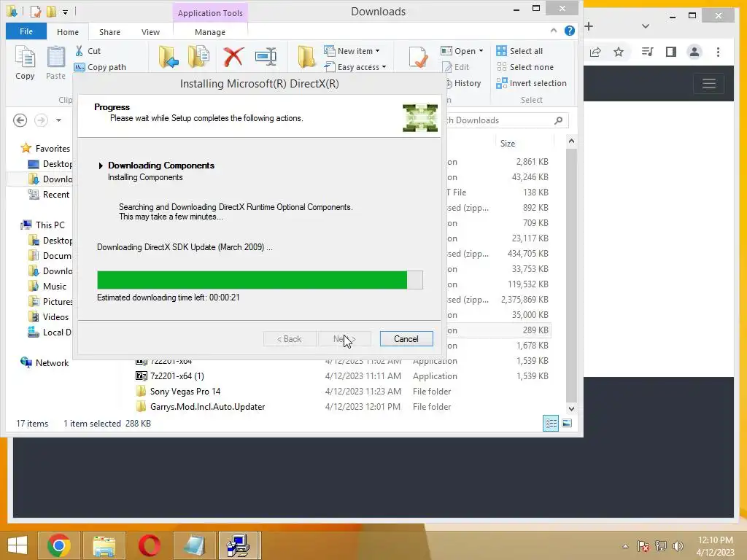Select the Sony Vegas Pro 14 folder
747x560 pixels.
tap(185, 392)
